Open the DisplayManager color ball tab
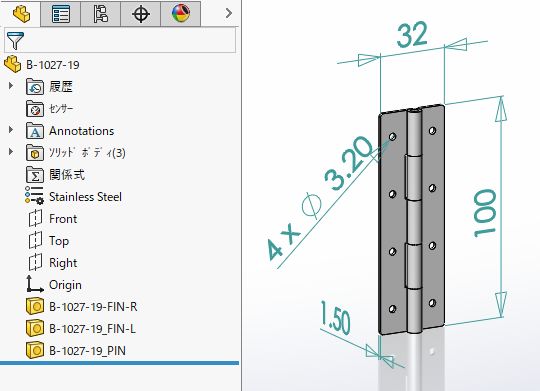The width and height of the screenshot is (540, 391). click(181, 14)
